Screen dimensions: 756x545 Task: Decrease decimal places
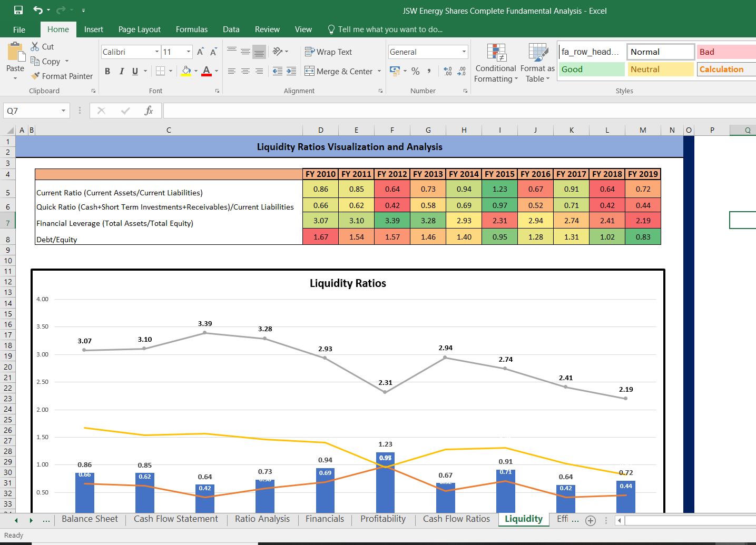[462, 71]
